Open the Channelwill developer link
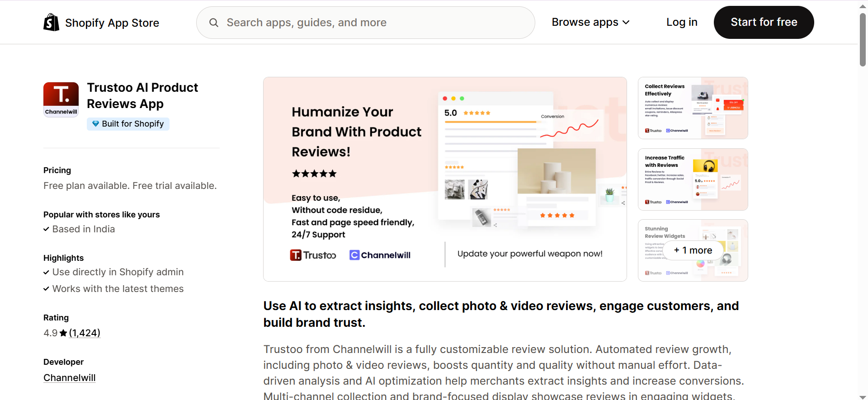Screen dimensions: 868x400 click(70, 378)
